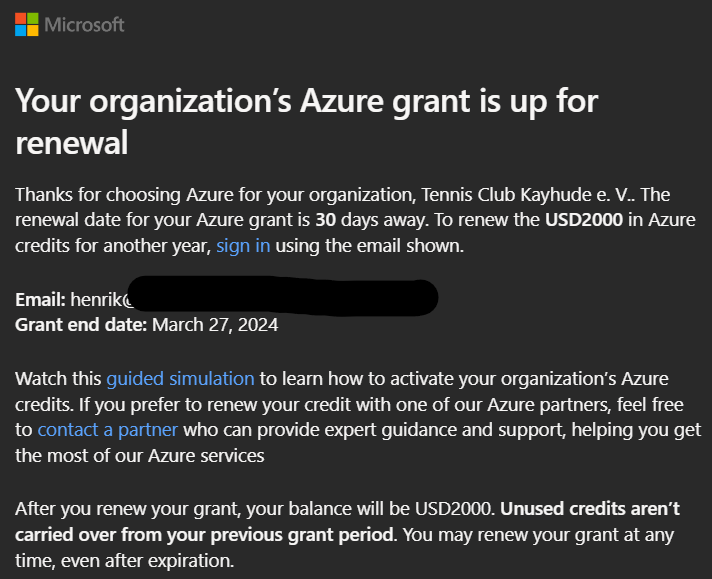Click the blacked-out redacted email area
This screenshot has height=579, width=712.
[283, 296]
